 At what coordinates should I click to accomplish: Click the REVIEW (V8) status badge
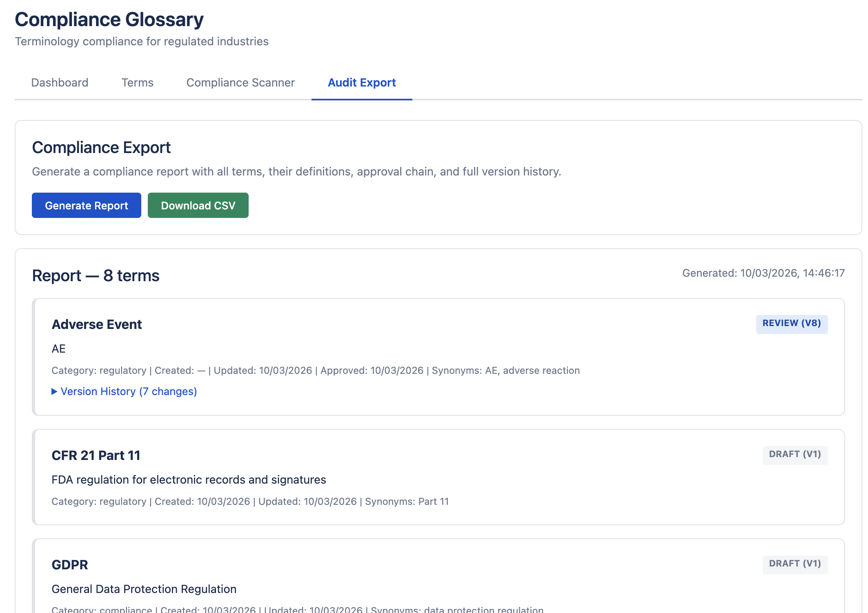(792, 323)
